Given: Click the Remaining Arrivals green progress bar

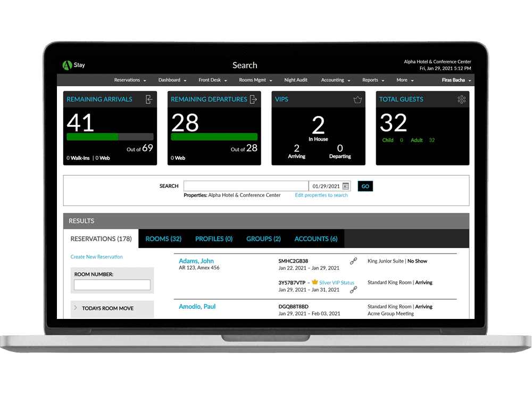Looking at the screenshot, I should click(x=110, y=137).
